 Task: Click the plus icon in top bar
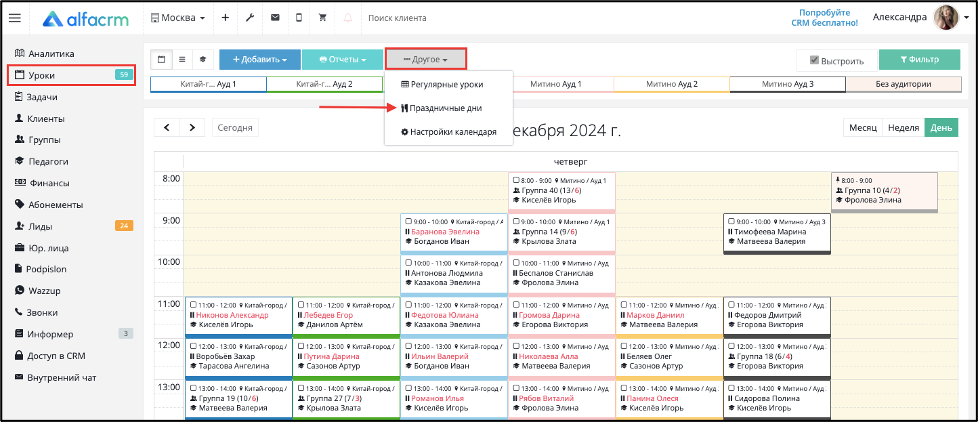coord(225,18)
